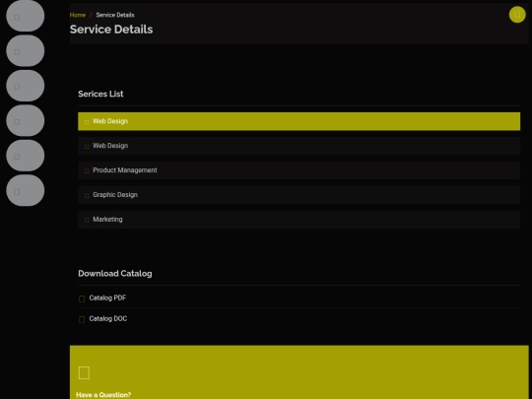
Task: Click the second gray sidebar circle icon
Action: coord(25,51)
